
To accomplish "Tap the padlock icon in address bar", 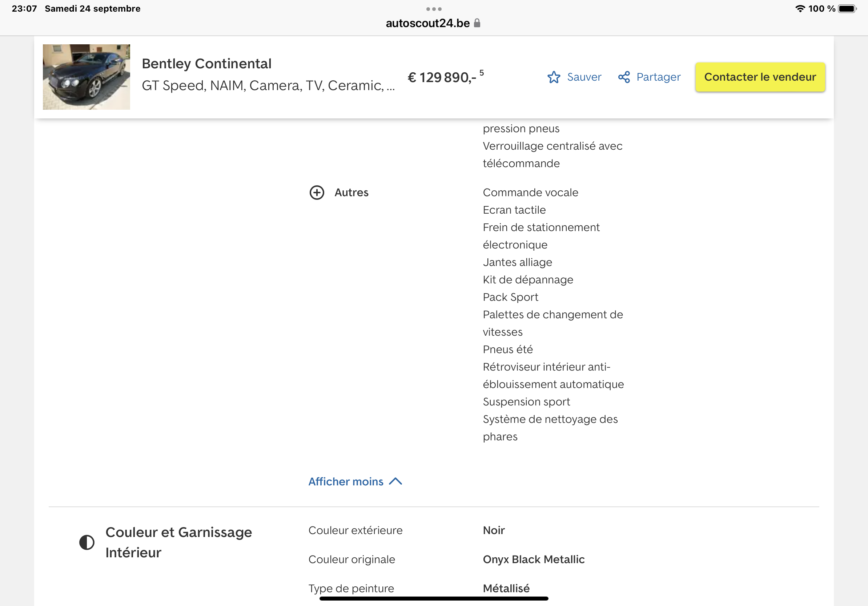I will click(x=477, y=23).
